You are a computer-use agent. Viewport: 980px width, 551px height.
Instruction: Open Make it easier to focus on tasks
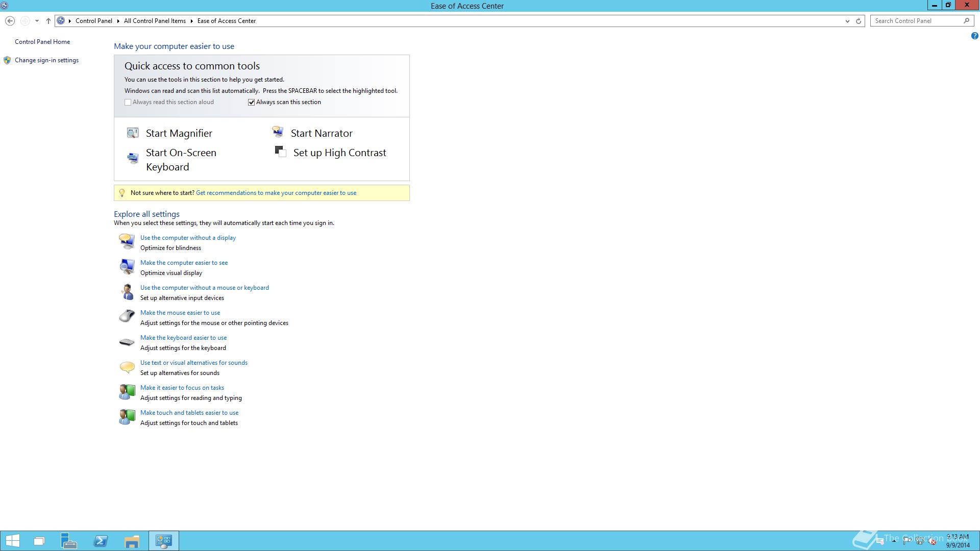[x=182, y=388]
